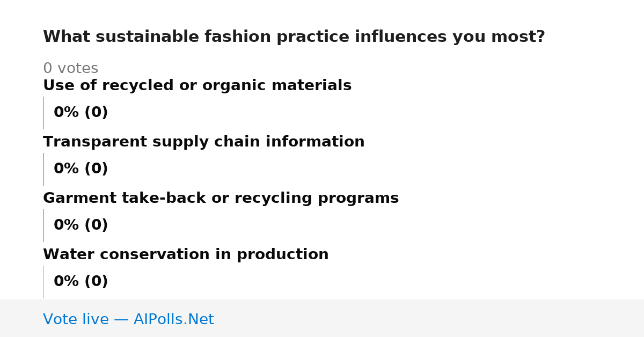Click the blue result bar for recycled materials
644x337 pixels.
click(x=43, y=113)
